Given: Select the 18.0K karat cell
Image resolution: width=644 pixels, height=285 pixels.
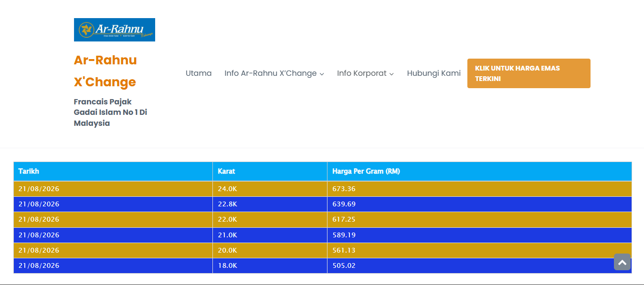Looking at the screenshot, I should tap(270, 265).
